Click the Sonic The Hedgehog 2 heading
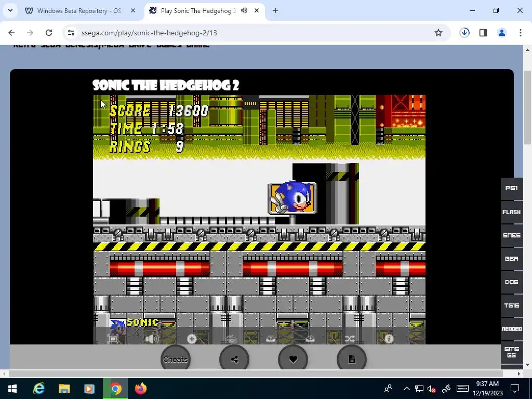 [x=166, y=85]
